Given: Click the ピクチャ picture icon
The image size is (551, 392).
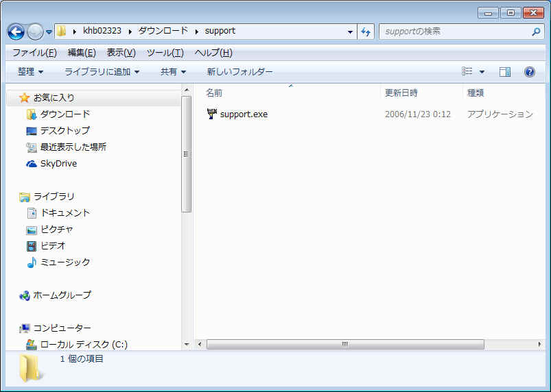Looking at the screenshot, I should pos(32,230).
